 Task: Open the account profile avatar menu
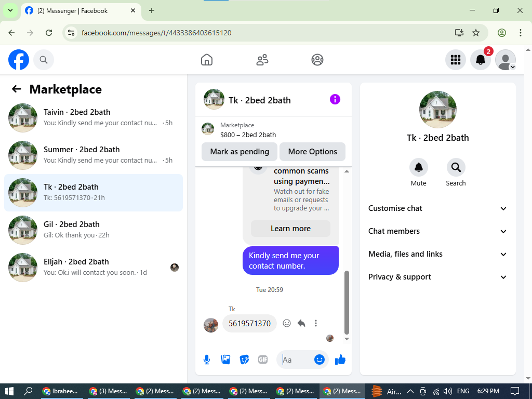[506, 60]
